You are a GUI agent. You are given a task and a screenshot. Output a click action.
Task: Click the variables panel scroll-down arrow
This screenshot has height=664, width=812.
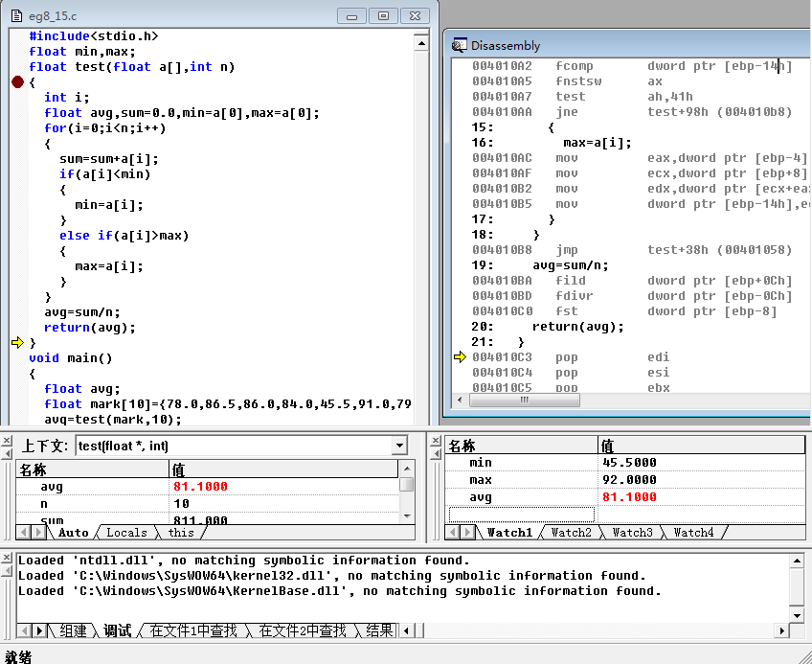pos(407,516)
